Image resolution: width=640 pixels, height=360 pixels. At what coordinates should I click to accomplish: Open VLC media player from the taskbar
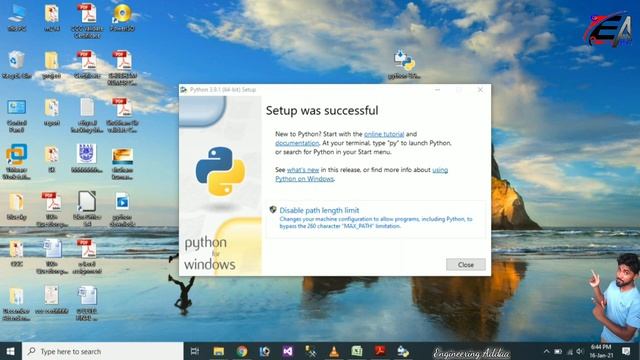[334, 351]
